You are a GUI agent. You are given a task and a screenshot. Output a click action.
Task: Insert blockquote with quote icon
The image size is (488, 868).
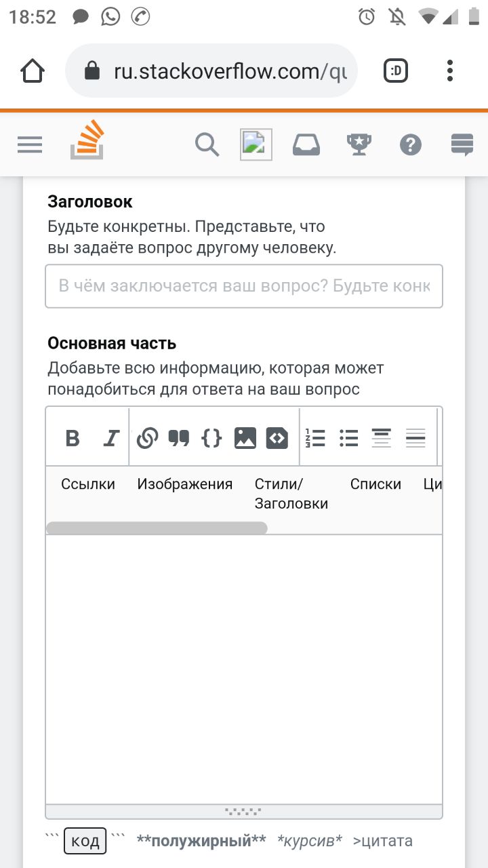[x=179, y=438]
